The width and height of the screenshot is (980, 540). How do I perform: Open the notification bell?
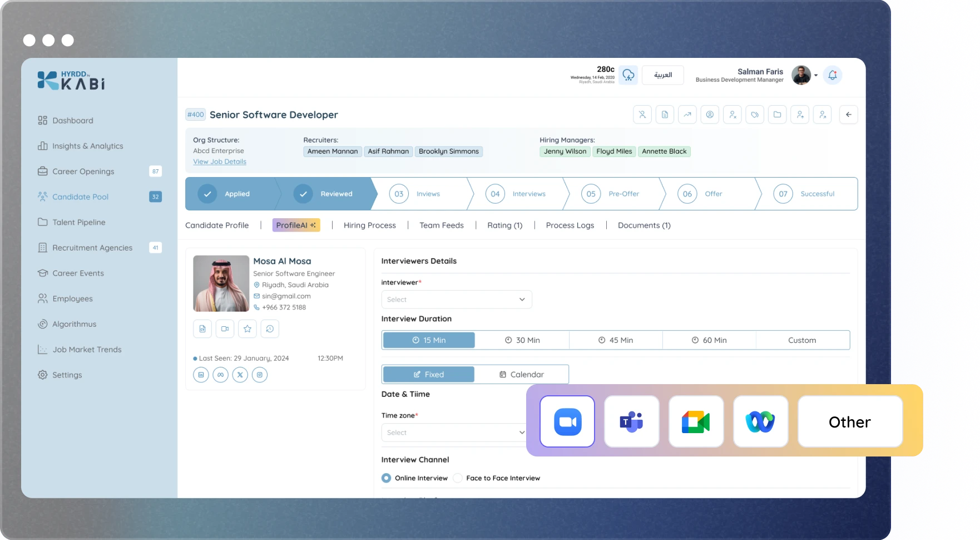832,75
